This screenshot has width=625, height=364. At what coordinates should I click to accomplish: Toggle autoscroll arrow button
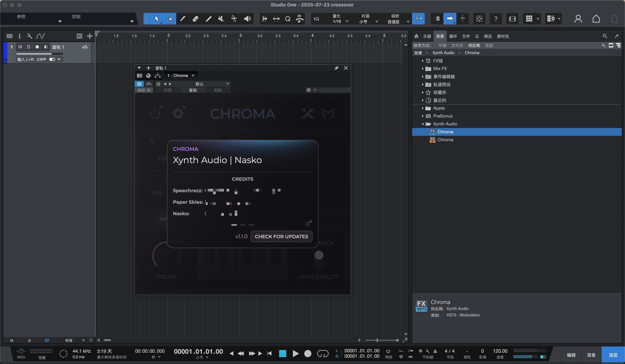click(450, 19)
